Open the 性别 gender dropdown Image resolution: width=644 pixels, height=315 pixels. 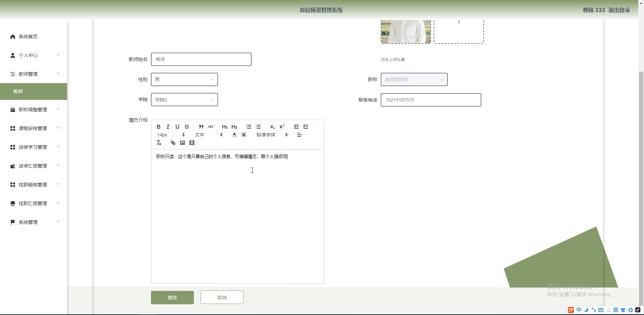pos(184,79)
